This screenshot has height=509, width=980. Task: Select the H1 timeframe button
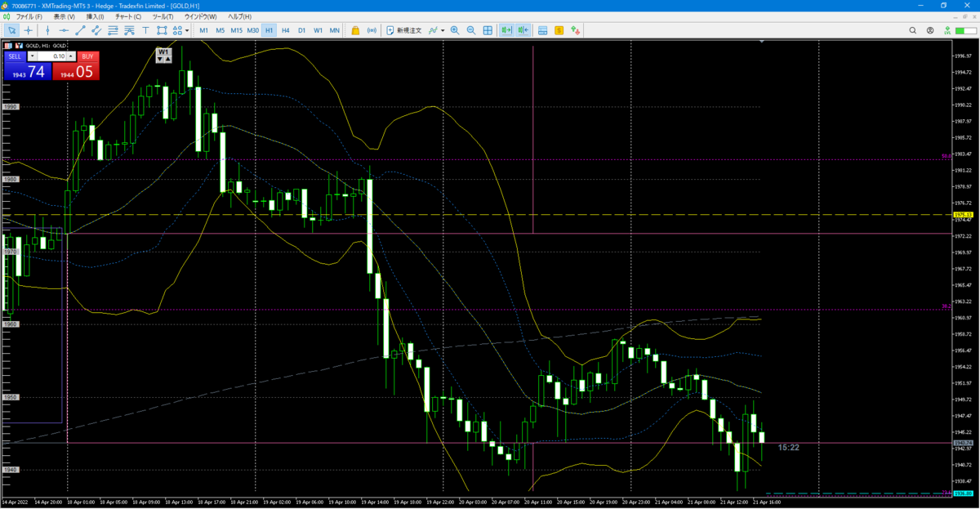(269, 30)
